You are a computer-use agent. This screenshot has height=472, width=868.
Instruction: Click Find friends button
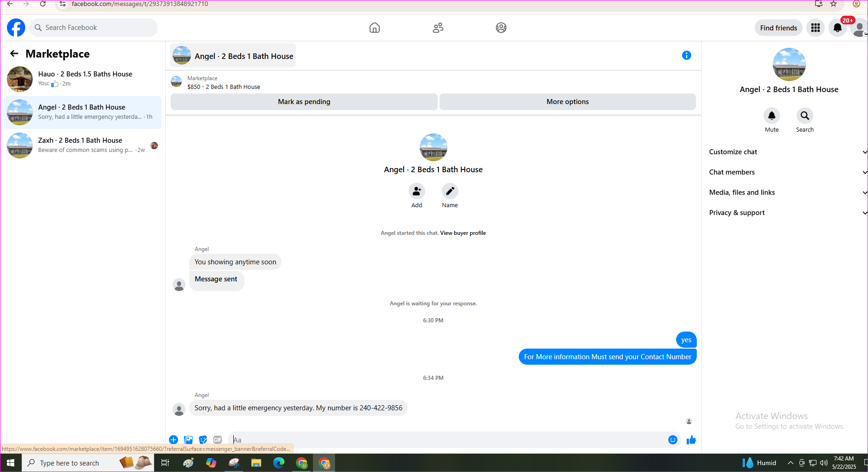click(x=779, y=28)
